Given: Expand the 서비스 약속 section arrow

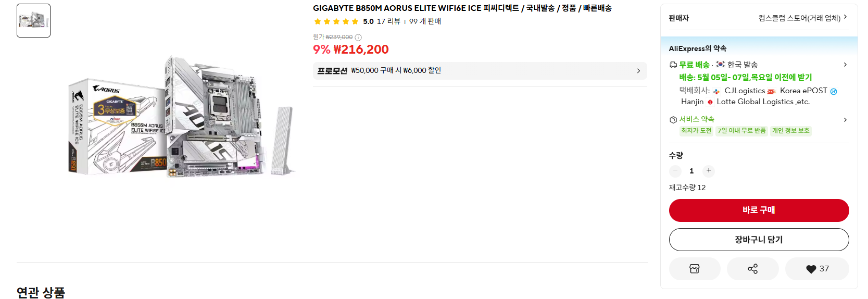Looking at the screenshot, I should [845, 120].
